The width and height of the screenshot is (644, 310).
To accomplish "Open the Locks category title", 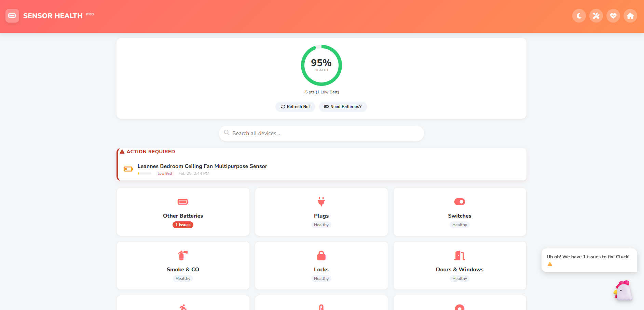I will pyautogui.click(x=321, y=270).
